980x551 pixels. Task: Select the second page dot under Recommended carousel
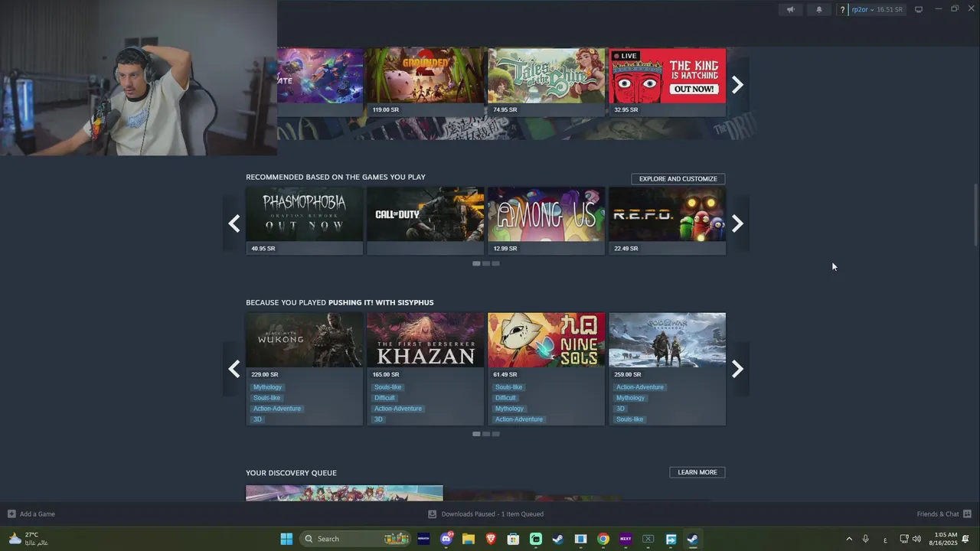click(486, 263)
